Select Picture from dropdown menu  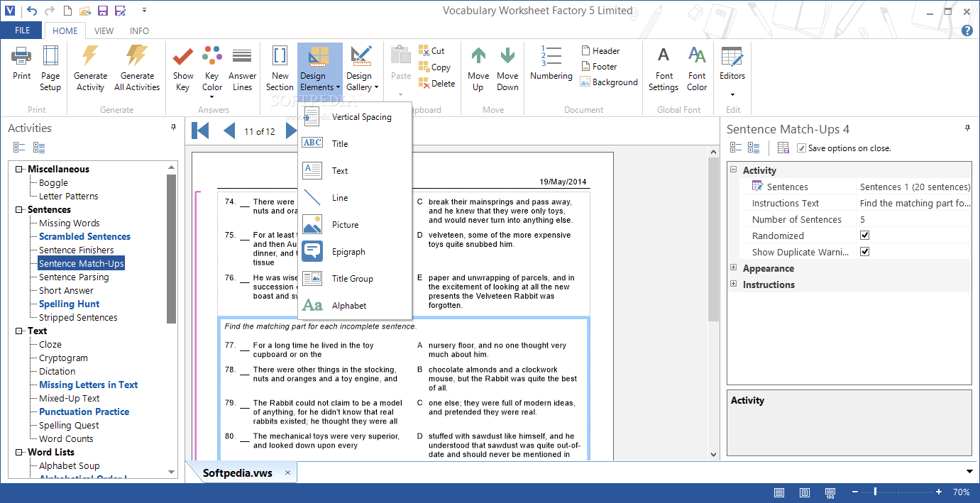(355, 225)
